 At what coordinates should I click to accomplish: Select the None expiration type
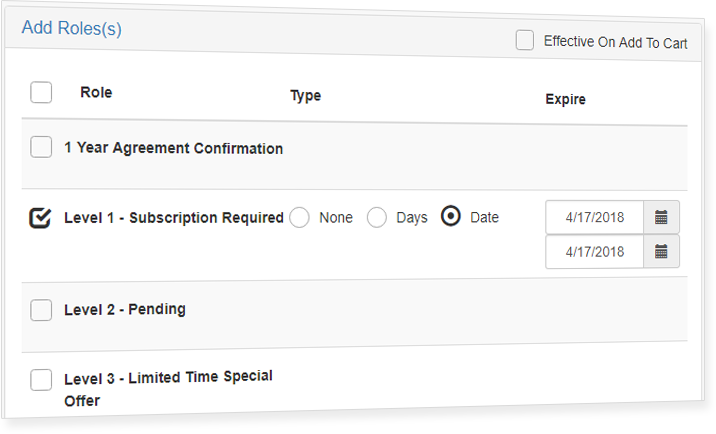(299, 217)
